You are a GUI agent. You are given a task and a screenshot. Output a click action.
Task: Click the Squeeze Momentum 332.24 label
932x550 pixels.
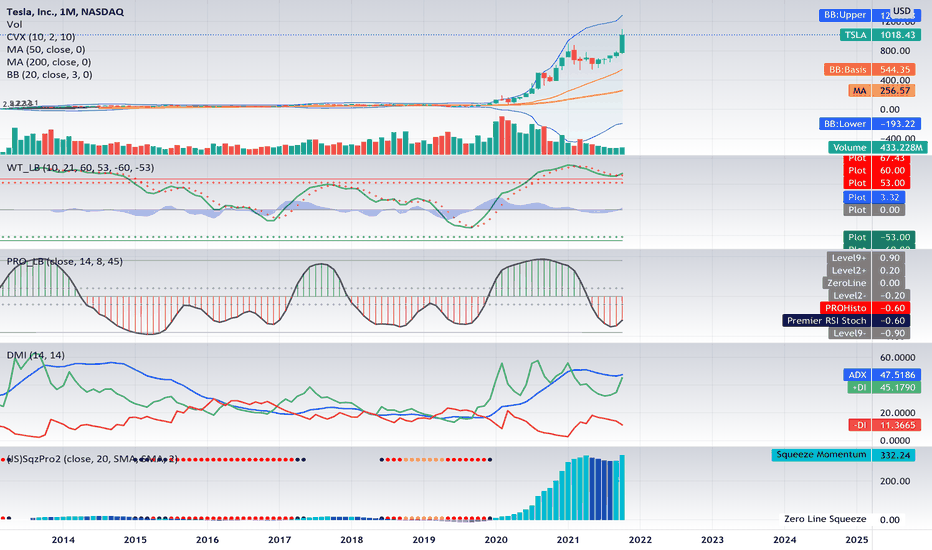(x=843, y=455)
